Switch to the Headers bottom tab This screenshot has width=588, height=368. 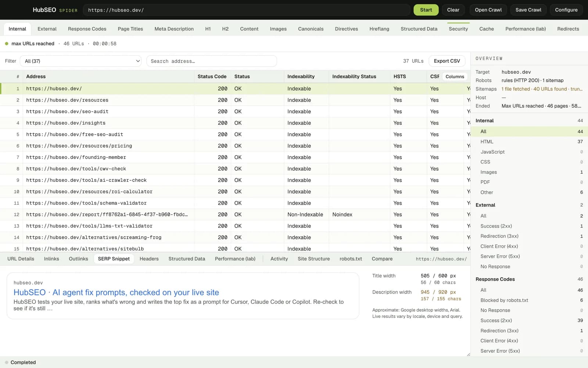point(149,259)
